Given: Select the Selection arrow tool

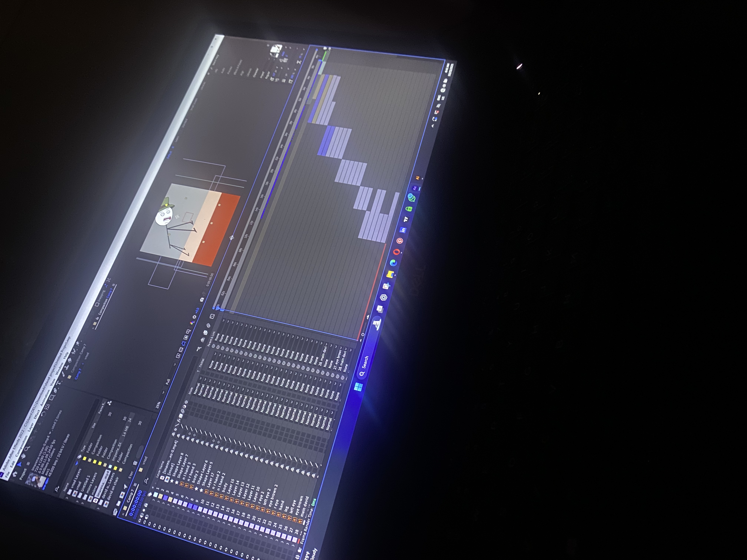Looking at the screenshot, I should [x=19, y=465].
